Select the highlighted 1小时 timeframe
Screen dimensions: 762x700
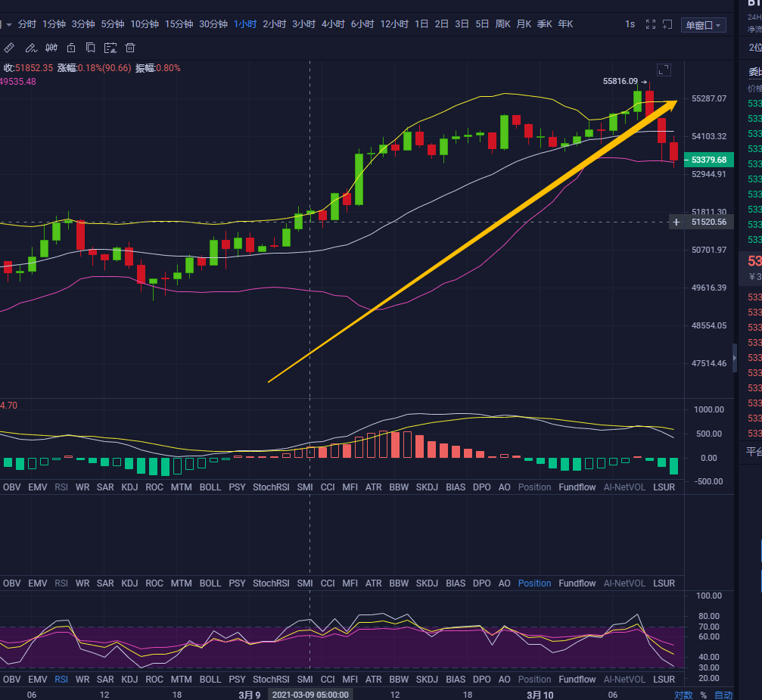(x=245, y=24)
